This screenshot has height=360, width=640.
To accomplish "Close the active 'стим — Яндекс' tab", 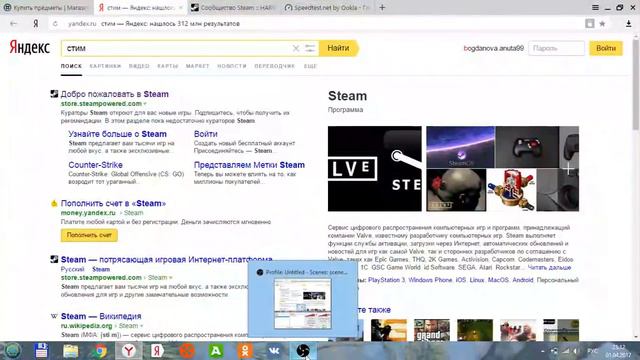I will point(180,7).
